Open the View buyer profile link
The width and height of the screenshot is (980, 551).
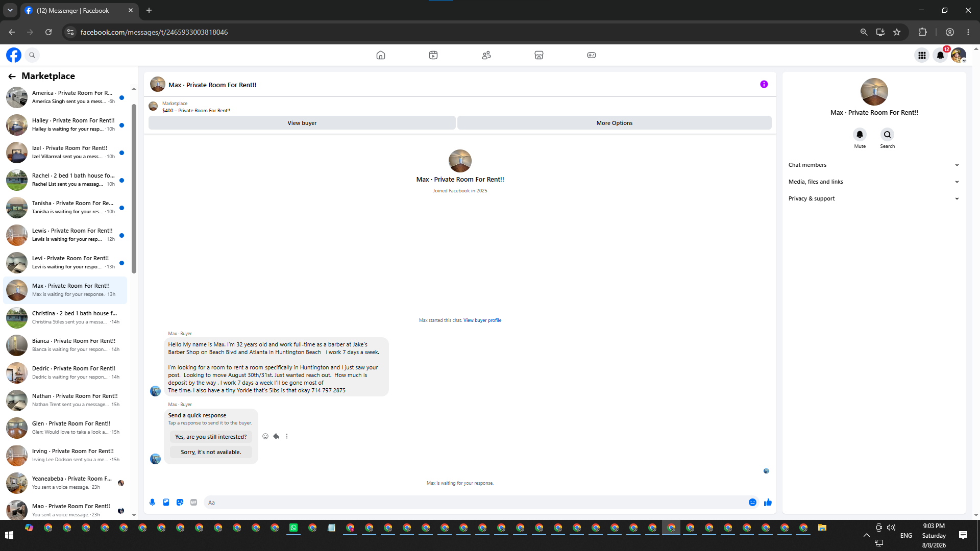coord(482,321)
